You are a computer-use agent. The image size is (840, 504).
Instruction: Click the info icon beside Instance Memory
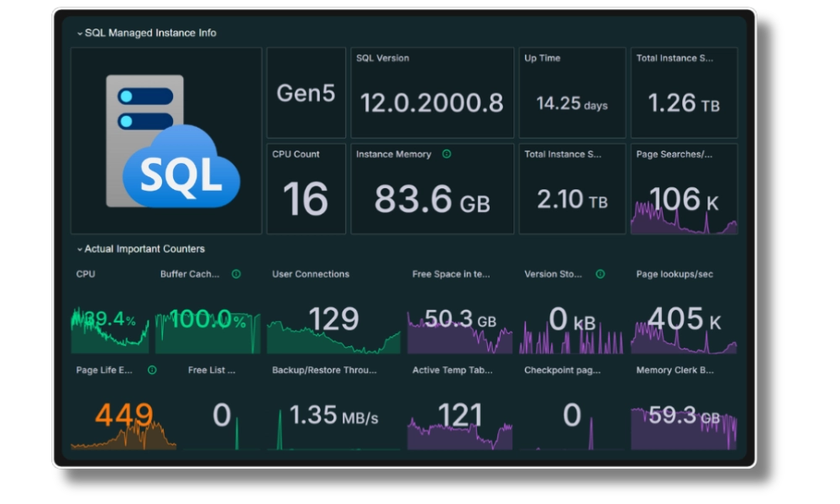click(447, 155)
